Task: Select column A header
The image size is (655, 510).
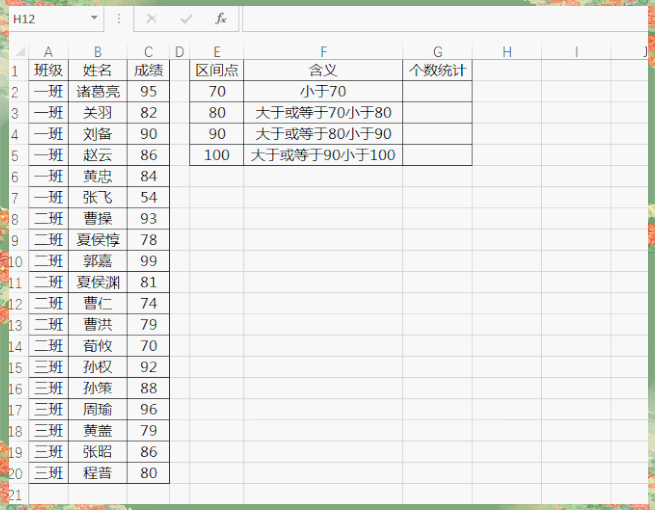Action: tap(48, 52)
